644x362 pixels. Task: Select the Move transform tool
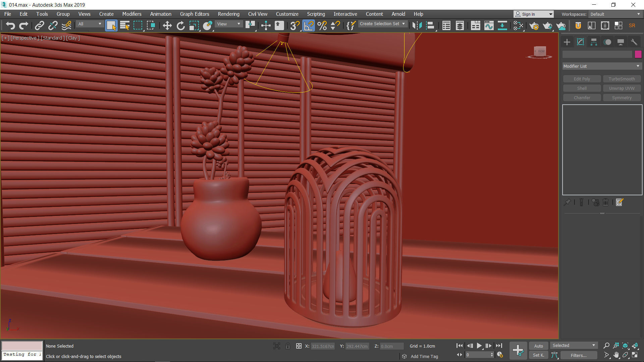(x=167, y=26)
